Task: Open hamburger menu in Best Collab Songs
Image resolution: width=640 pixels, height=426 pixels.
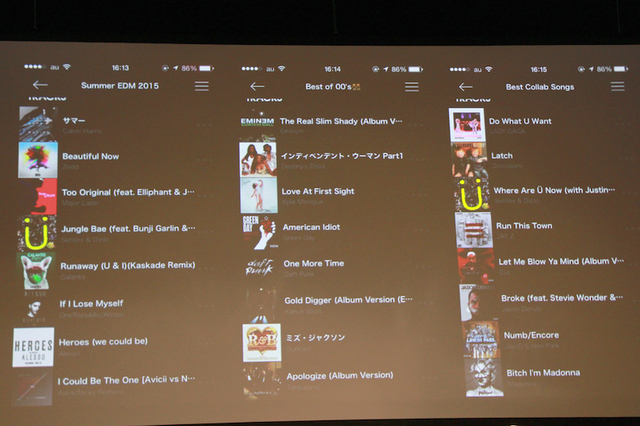Action: (617, 86)
